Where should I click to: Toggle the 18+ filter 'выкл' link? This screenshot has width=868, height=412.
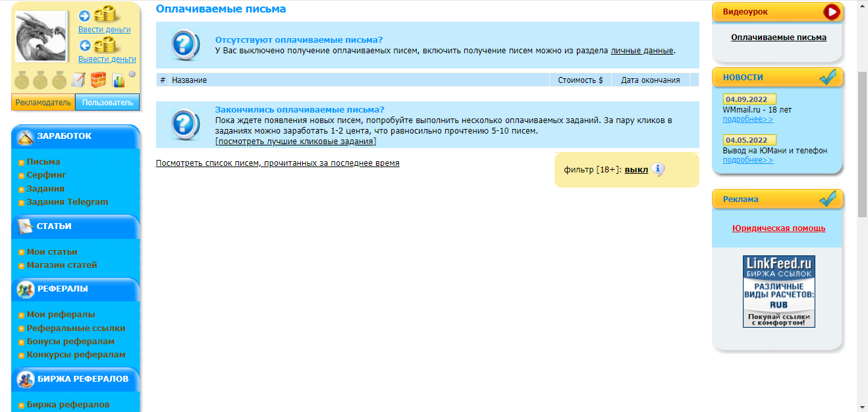(636, 170)
